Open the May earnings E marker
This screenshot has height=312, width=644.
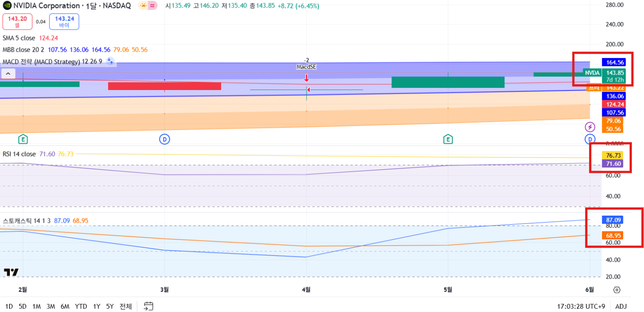pos(448,139)
